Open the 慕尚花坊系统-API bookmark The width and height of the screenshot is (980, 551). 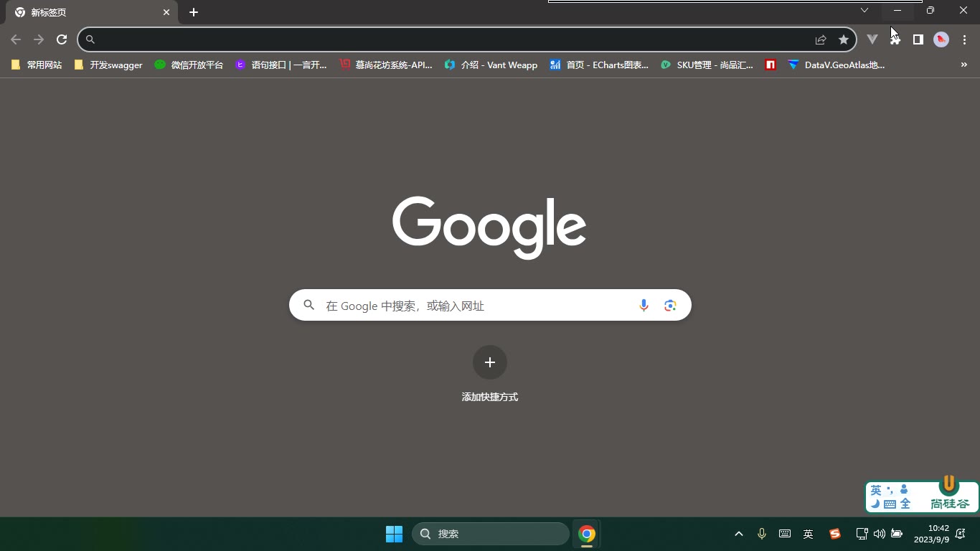[x=386, y=65]
